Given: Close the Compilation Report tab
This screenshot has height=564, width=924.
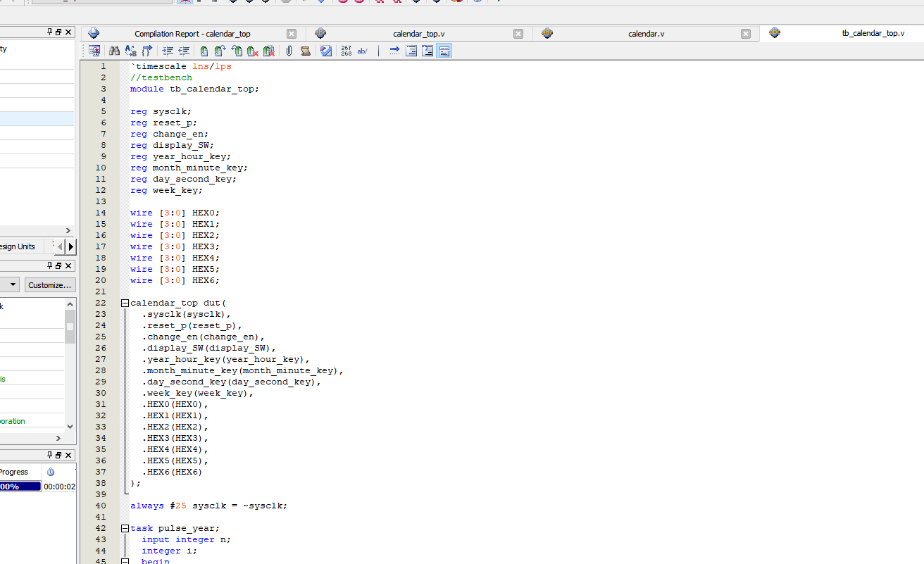Looking at the screenshot, I should [x=292, y=34].
